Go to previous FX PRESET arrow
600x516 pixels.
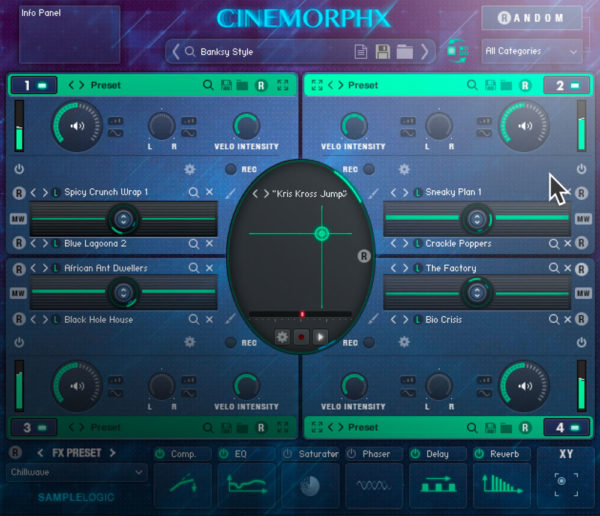point(40,453)
